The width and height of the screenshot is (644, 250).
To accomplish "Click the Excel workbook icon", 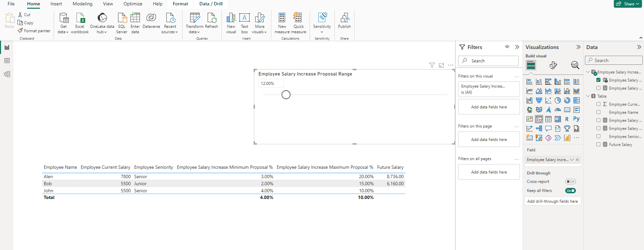I will (80, 23).
